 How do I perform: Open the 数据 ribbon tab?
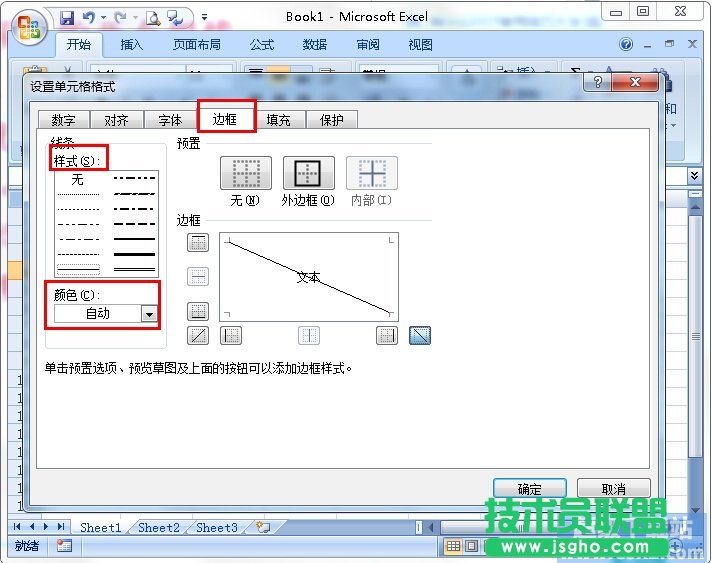[x=315, y=44]
